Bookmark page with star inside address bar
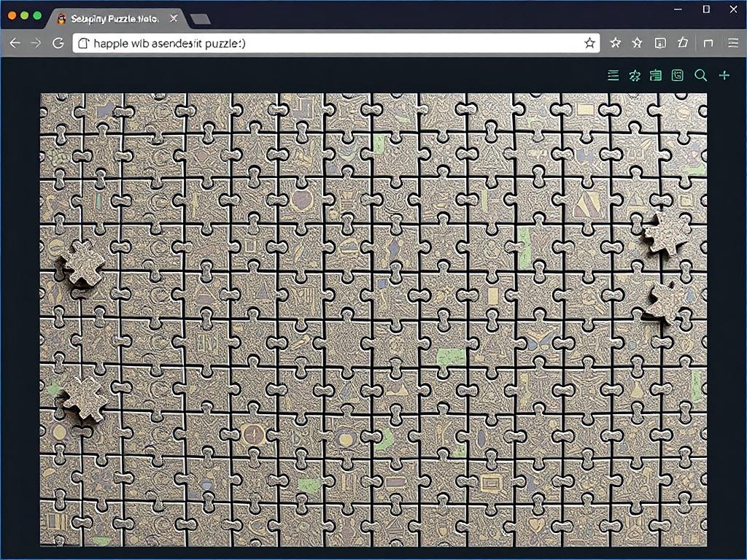This screenshot has width=747, height=560. [589, 43]
